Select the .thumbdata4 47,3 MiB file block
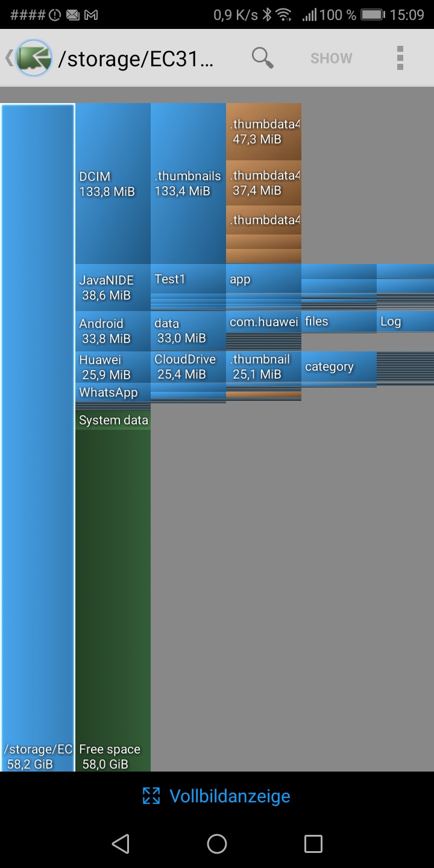The width and height of the screenshot is (434, 868). pos(263,131)
